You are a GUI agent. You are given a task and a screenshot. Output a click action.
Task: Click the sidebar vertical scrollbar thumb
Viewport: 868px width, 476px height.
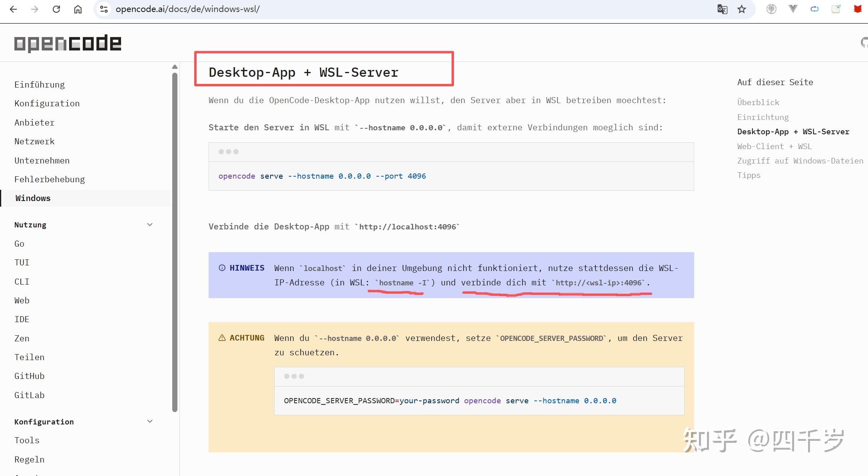point(175,242)
